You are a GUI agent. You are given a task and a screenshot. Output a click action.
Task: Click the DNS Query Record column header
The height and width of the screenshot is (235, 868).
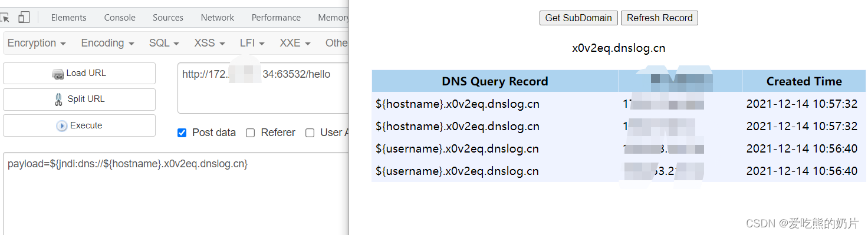coord(495,81)
